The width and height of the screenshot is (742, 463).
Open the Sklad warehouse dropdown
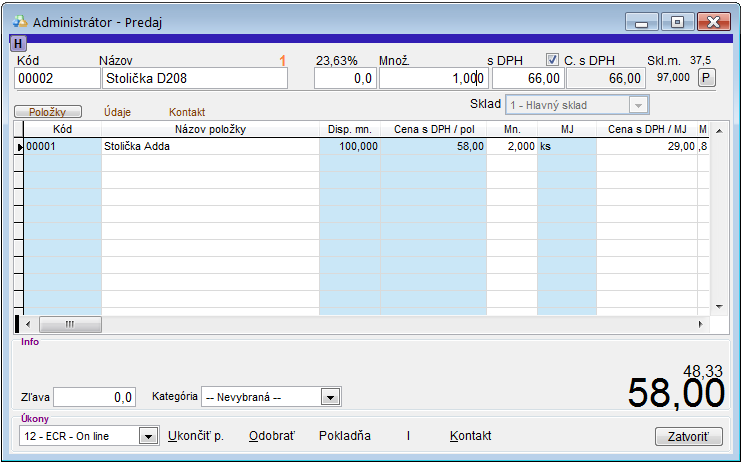click(x=638, y=105)
